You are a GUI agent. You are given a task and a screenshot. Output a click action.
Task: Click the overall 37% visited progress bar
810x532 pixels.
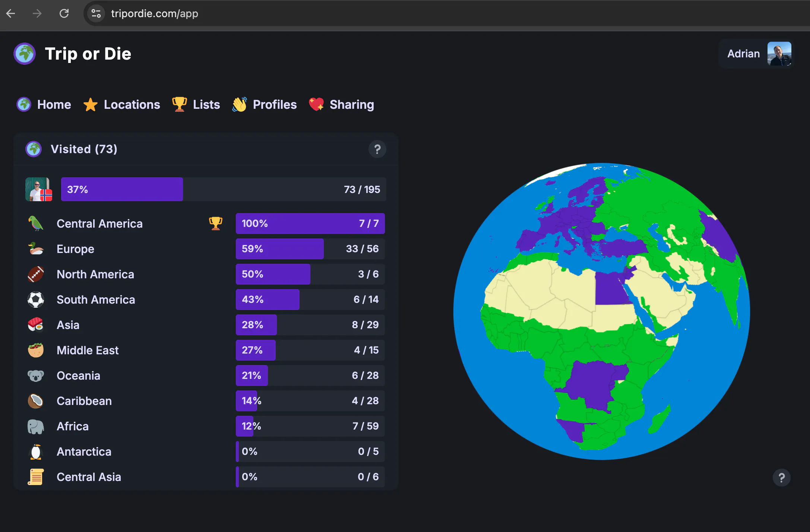[224, 189]
